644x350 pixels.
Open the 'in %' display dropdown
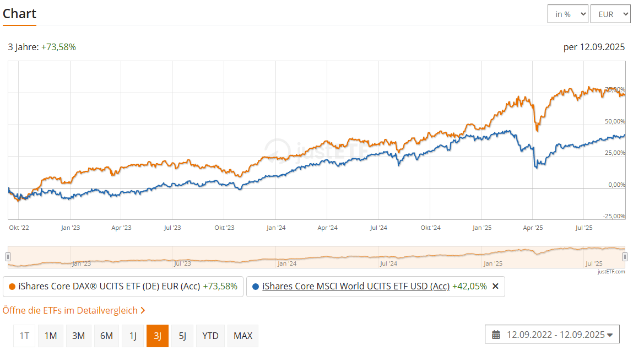(567, 14)
